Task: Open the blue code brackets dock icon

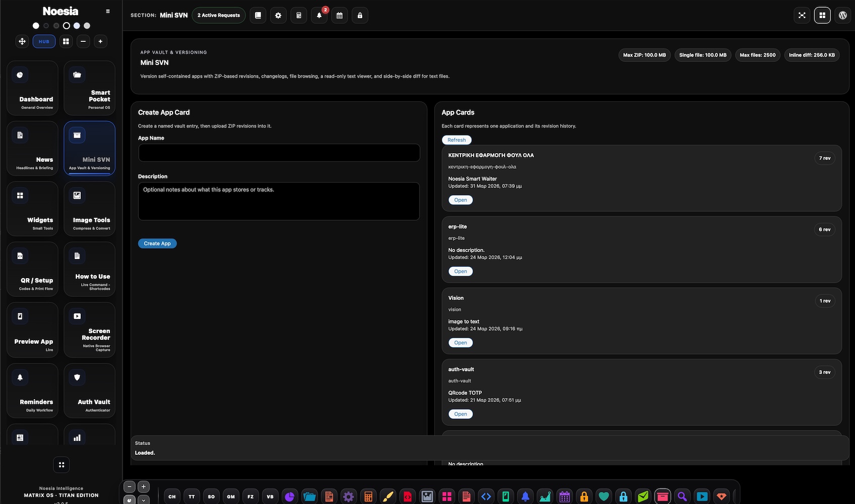Action: coord(486,496)
